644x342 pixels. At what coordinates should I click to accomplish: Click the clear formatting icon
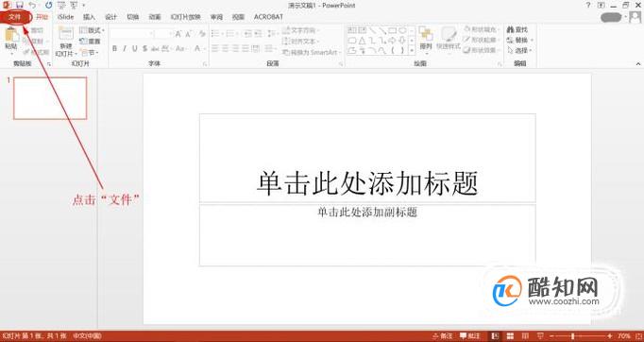click(x=202, y=34)
